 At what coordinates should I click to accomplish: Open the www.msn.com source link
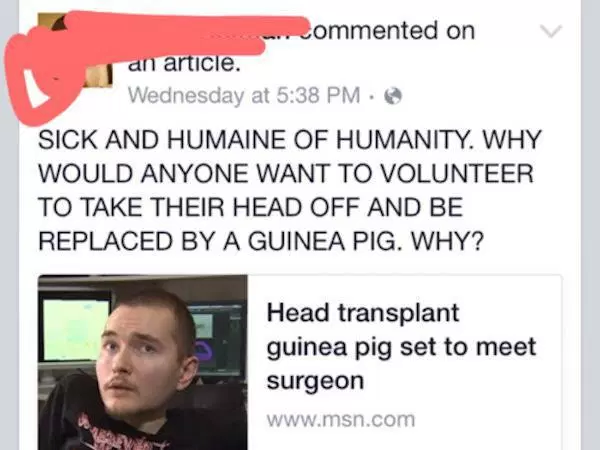[x=341, y=419]
